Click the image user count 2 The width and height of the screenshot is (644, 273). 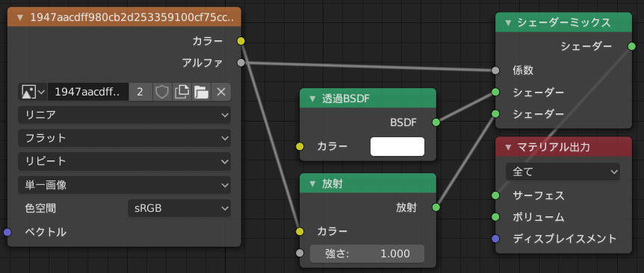(140, 92)
